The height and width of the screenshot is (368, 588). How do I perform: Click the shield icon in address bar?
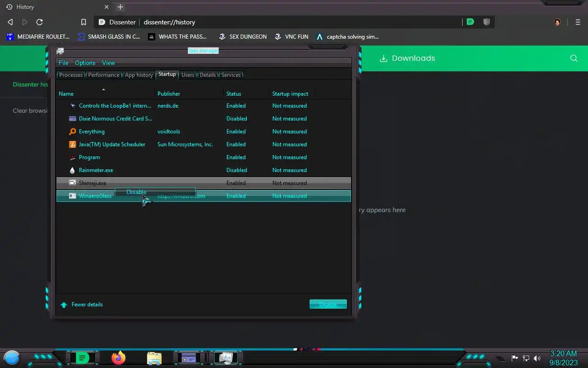coord(486,22)
